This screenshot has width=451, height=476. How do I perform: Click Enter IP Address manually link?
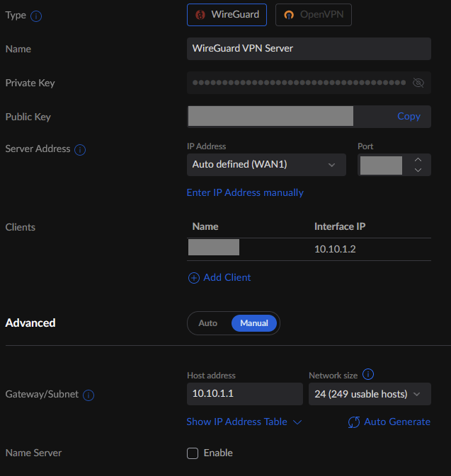tap(245, 192)
